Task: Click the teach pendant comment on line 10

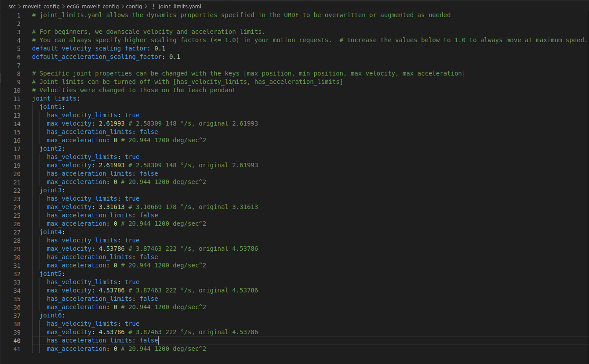Action: [134, 90]
